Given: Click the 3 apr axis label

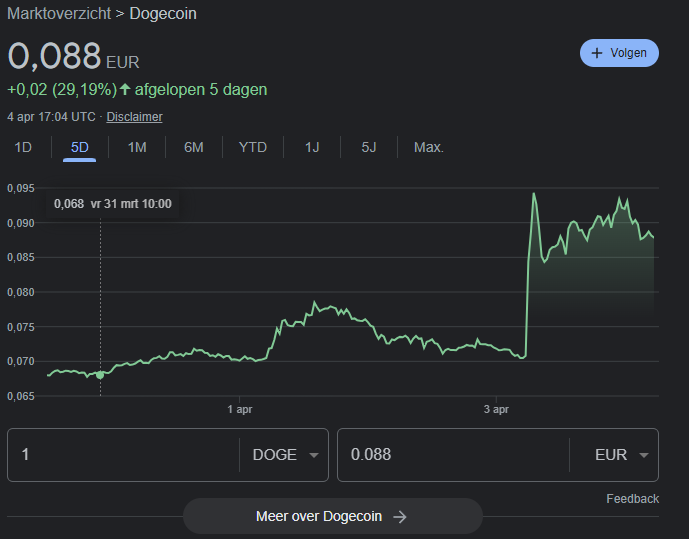Looking at the screenshot, I should pos(496,409).
